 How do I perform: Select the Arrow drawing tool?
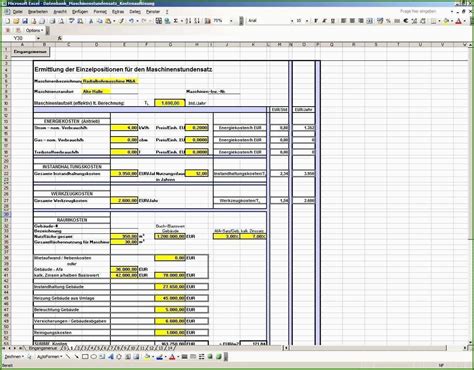pos(76,357)
